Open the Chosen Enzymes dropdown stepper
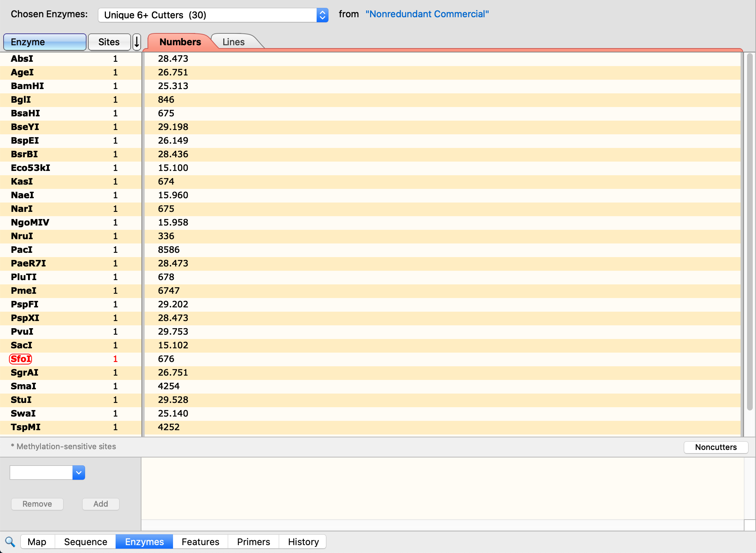This screenshot has width=756, height=553. click(322, 15)
